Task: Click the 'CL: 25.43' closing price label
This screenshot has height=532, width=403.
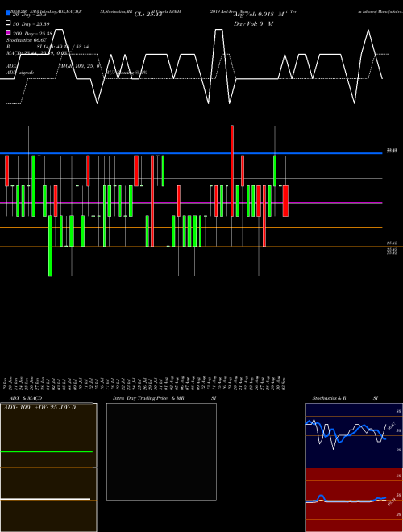Action: pyautogui.click(x=148, y=15)
